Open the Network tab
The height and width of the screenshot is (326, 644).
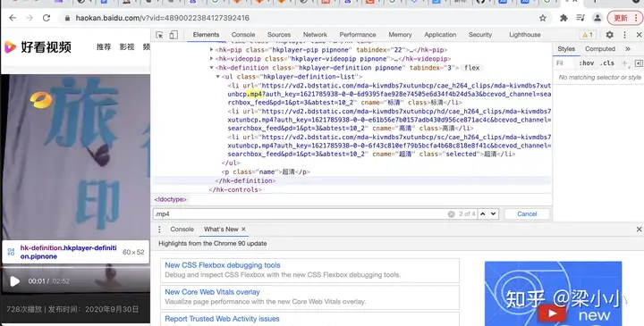pyautogui.click(x=315, y=35)
